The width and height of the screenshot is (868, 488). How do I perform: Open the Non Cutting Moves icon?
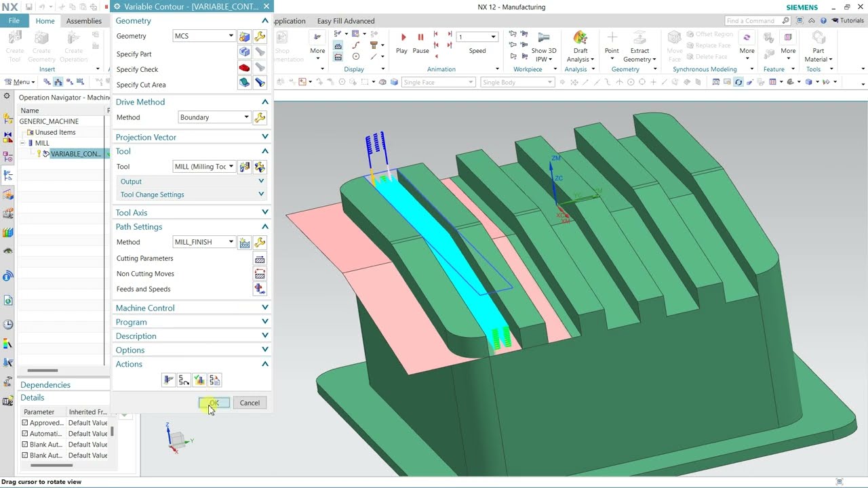[260, 274]
